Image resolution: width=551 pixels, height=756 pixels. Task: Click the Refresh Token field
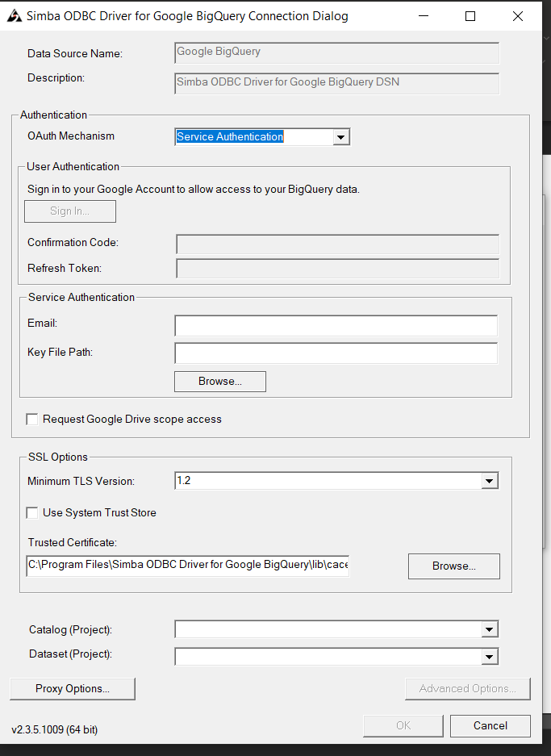click(337, 268)
